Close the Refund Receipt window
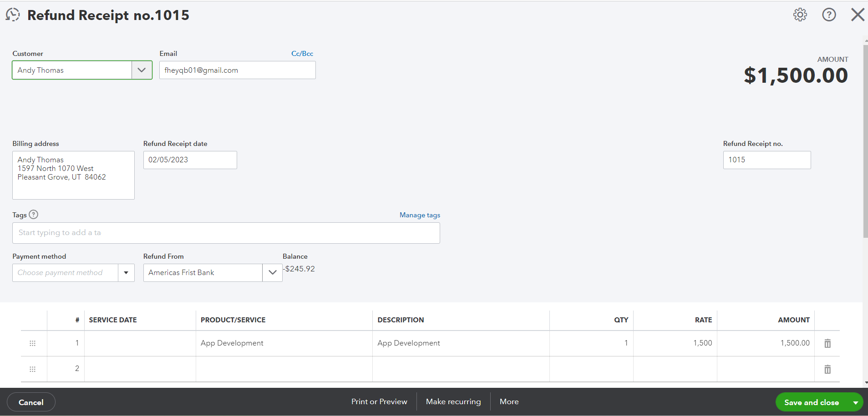Viewport: 868px width, 416px height. tap(858, 15)
